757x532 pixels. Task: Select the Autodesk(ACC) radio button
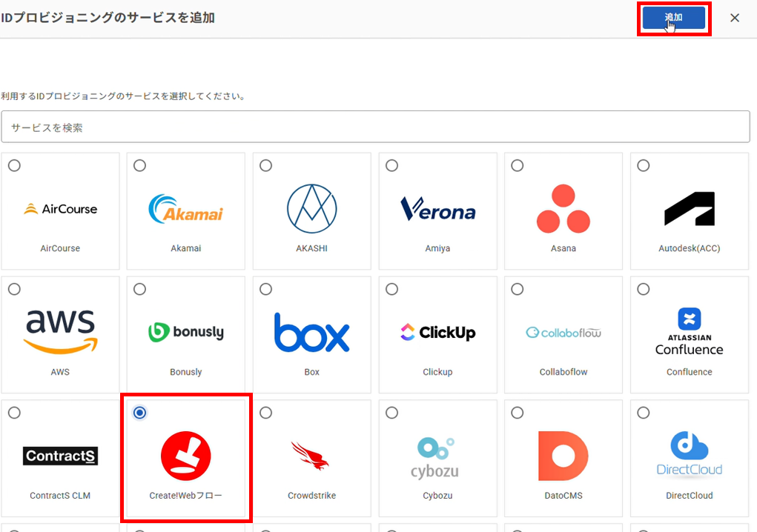643,165
